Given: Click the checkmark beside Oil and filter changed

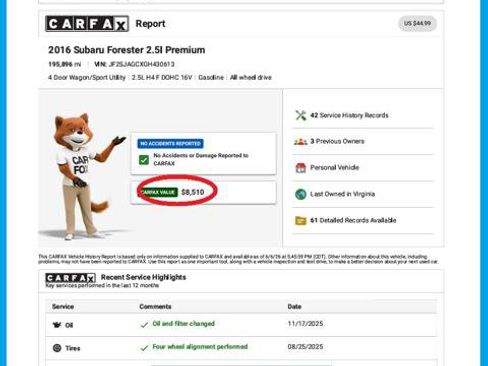Looking at the screenshot, I should click(144, 324).
